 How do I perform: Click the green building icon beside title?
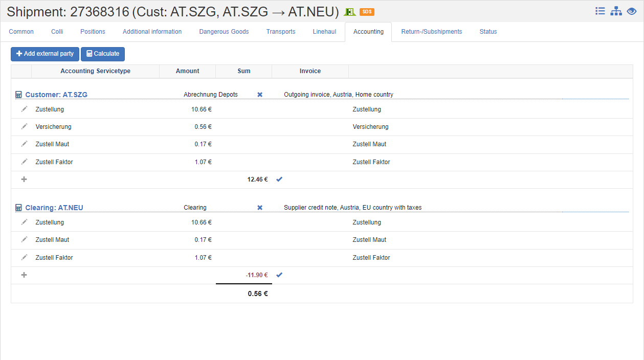click(x=350, y=12)
